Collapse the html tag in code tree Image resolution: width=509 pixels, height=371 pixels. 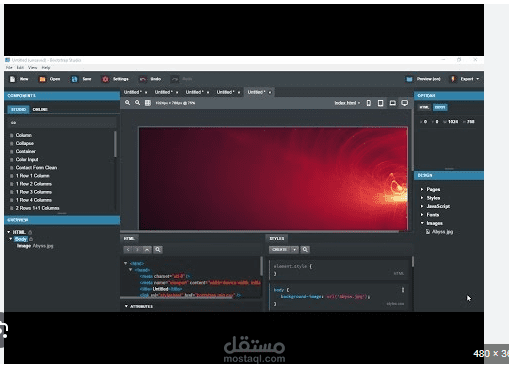tap(126, 263)
